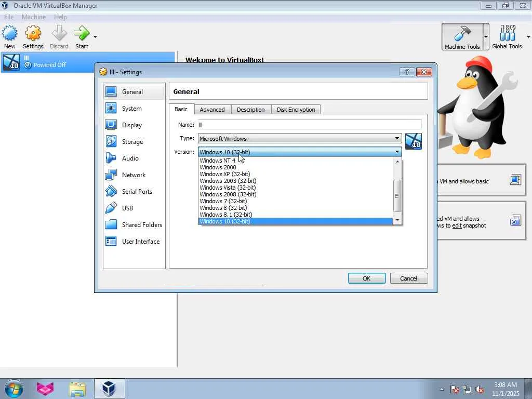The image size is (532, 399).
Task: Choose Windows 2003 (32-bit) from version list
Action: coord(295,181)
